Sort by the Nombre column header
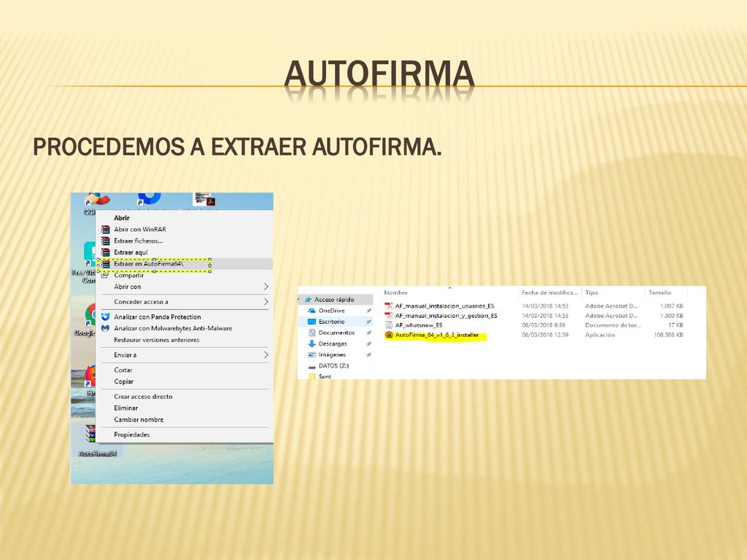 point(396,292)
